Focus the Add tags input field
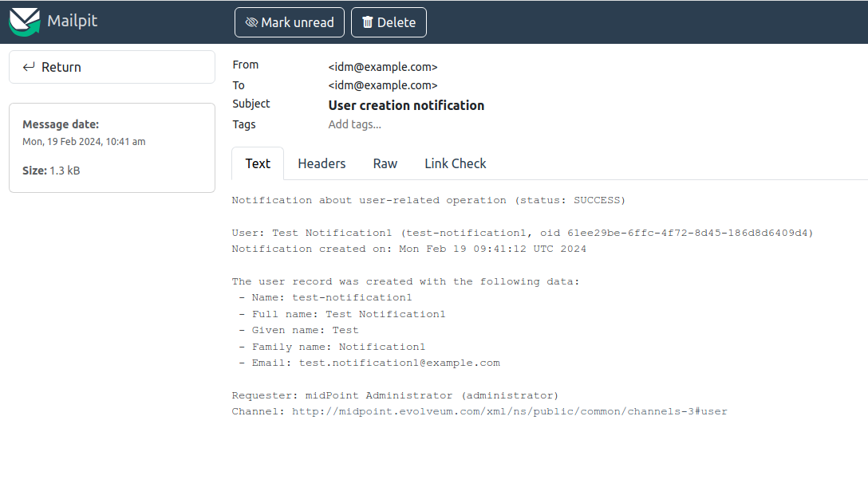 point(355,124)
